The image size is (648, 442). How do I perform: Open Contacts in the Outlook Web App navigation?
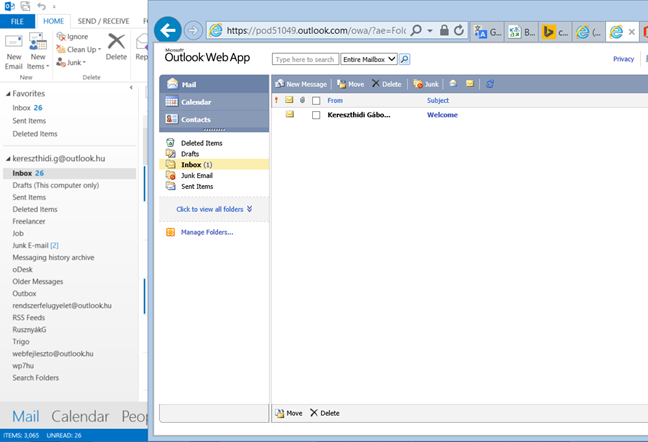pos(214,119)
